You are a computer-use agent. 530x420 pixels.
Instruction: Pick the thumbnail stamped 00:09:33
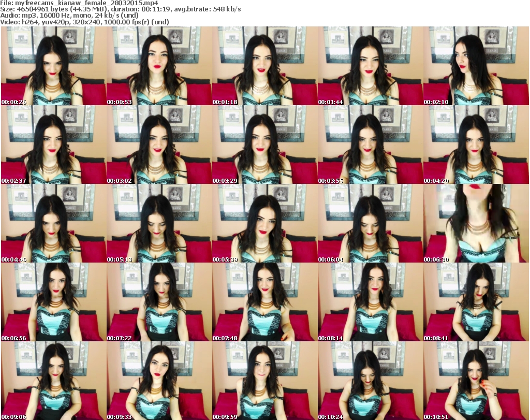(x=159, y=381)
